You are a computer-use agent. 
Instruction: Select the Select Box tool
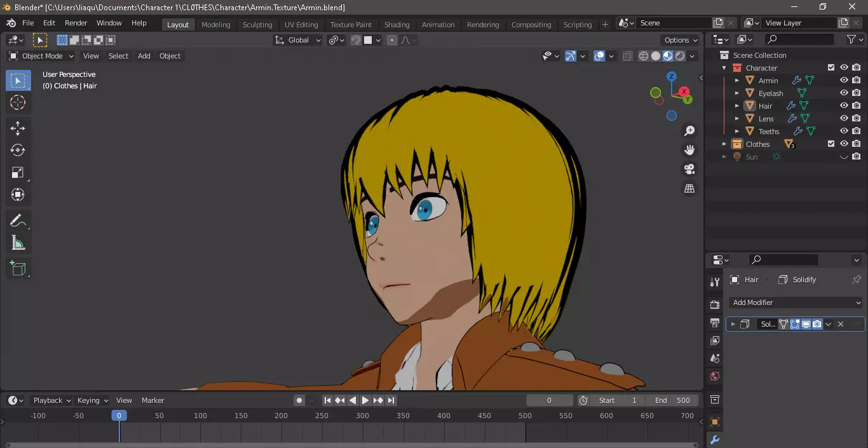pos(18,80)
